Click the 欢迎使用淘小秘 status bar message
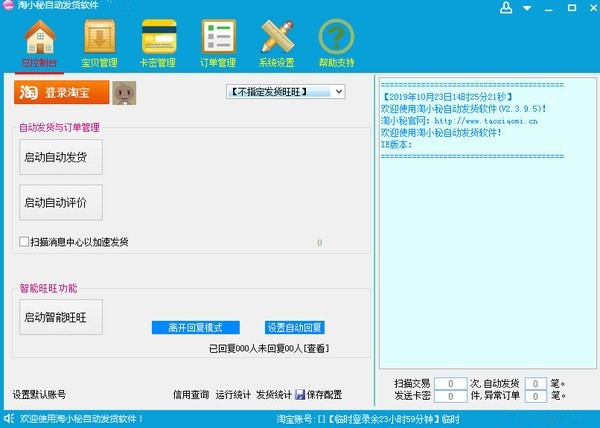This screenshot has width=600, height=428. click(x=82, y=419)
